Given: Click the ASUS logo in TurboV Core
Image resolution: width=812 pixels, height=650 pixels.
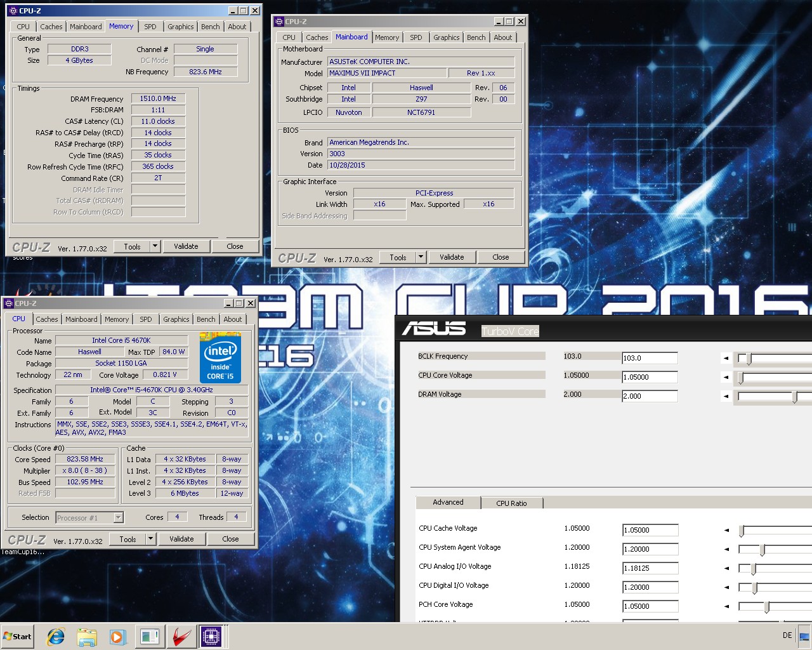Looking at the screenshot, I should [x=435, y=329].
